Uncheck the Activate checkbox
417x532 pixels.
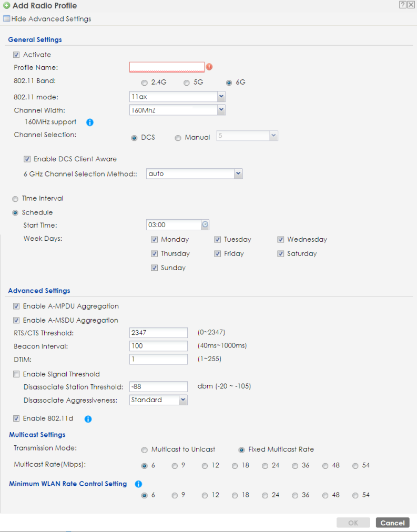(17, 55)
